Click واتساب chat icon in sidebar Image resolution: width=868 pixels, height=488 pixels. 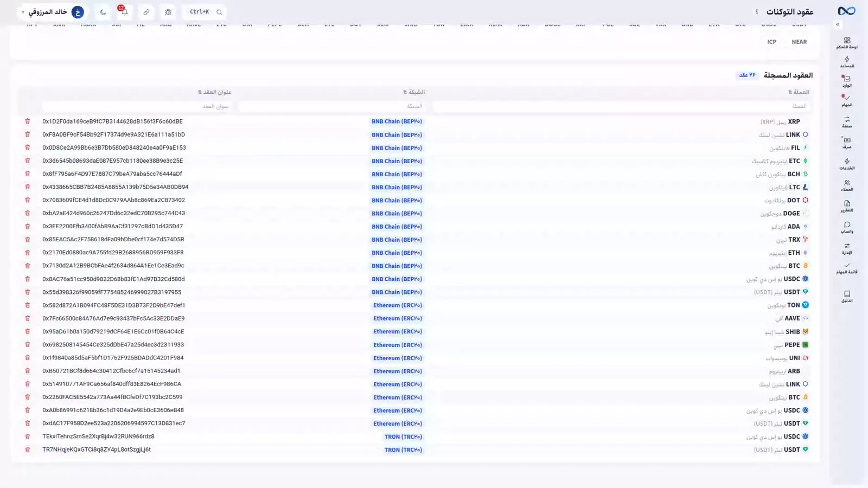847,224
